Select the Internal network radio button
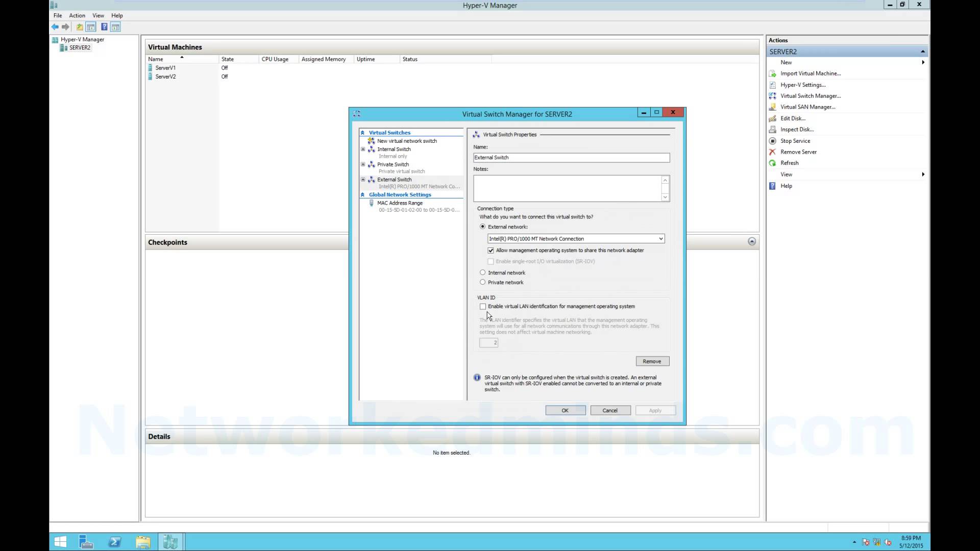980x551 pixels. click(483, 272)
